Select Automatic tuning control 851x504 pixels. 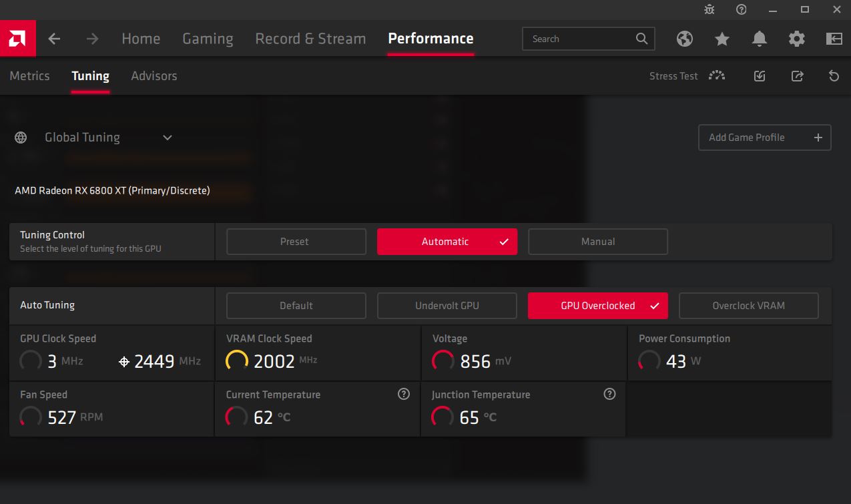click(x=447, y=242)
